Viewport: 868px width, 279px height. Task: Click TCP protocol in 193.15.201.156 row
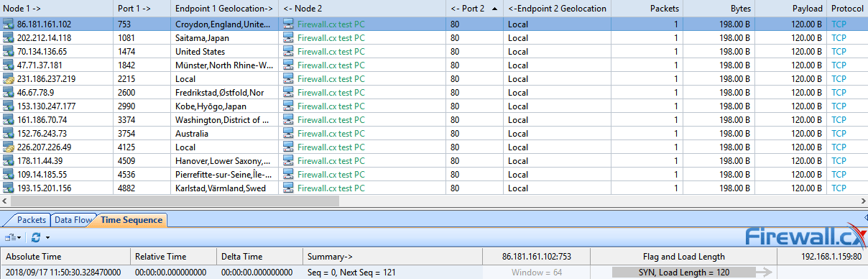(x=839, y=188)
